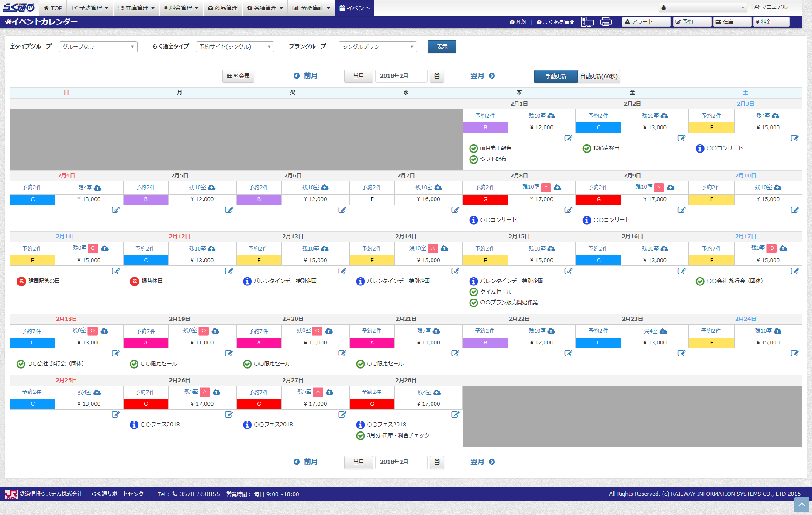Click the monitor display icon in the header
812x515 pixels.
coord(587,22)
